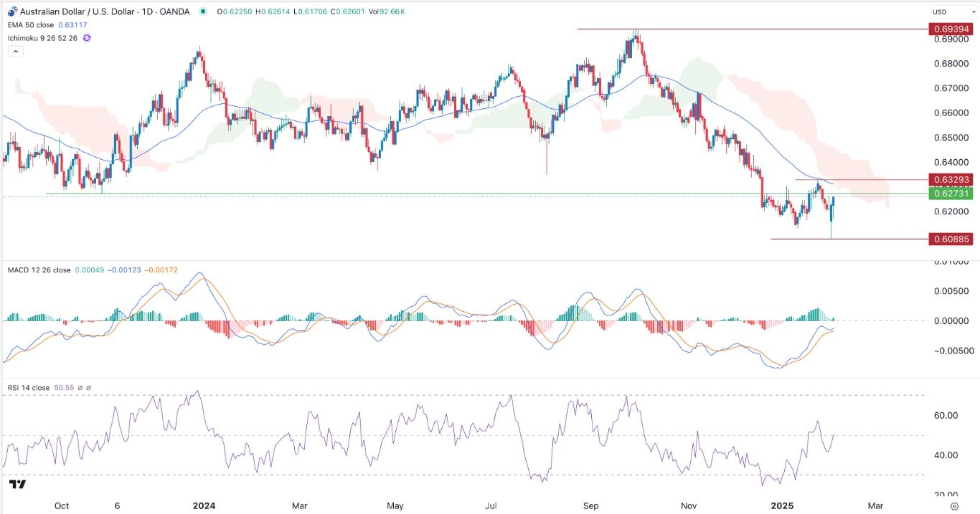Expand the 1D timeframe selector
980x514 pixels.
point(149,12)
